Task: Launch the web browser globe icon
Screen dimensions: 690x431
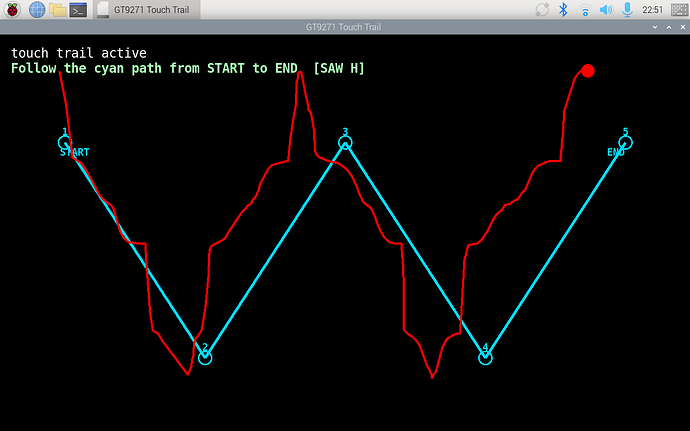Action: point(37,10)
